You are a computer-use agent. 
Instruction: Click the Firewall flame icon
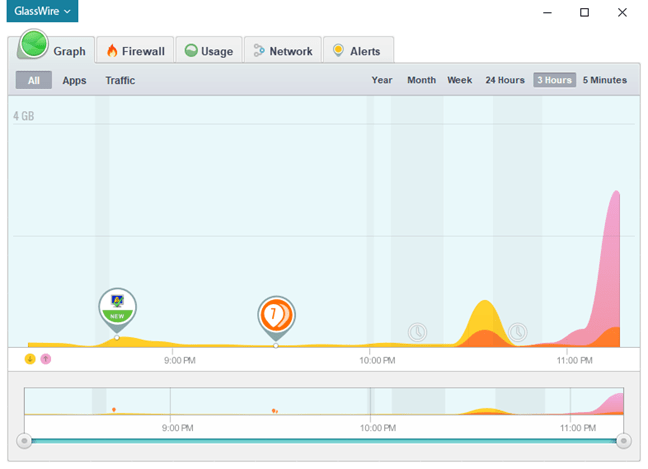click(112, 50)
